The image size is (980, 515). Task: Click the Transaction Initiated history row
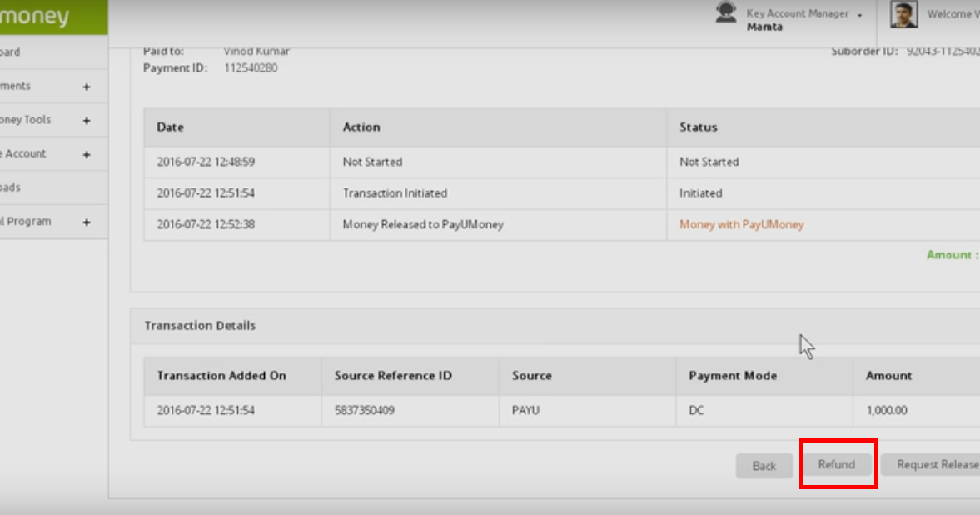394,192
